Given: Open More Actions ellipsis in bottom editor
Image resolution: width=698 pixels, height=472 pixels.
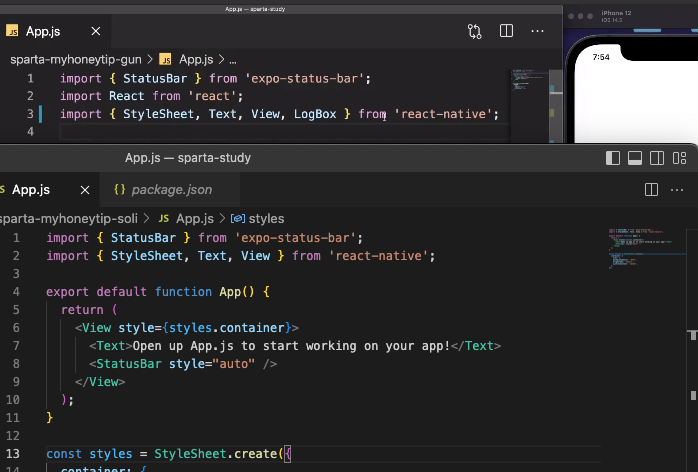Looking at the screenshot, I should (677, 190).
